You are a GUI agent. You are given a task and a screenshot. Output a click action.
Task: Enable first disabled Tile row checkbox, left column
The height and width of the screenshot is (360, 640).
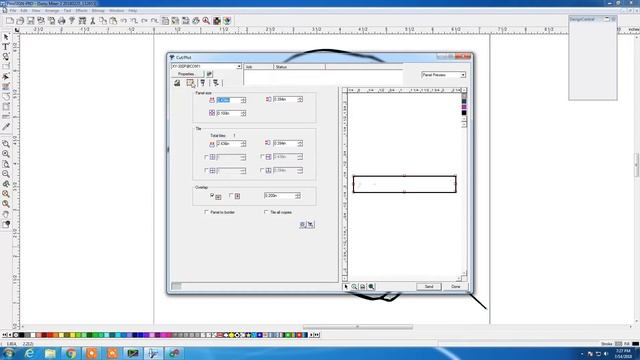tap(206, 157)
